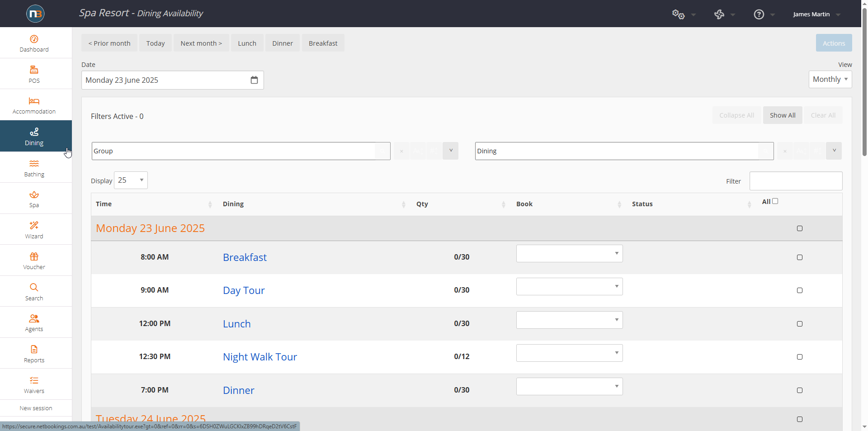
Task: Go to Next month
Action: (x=201, y=43)
